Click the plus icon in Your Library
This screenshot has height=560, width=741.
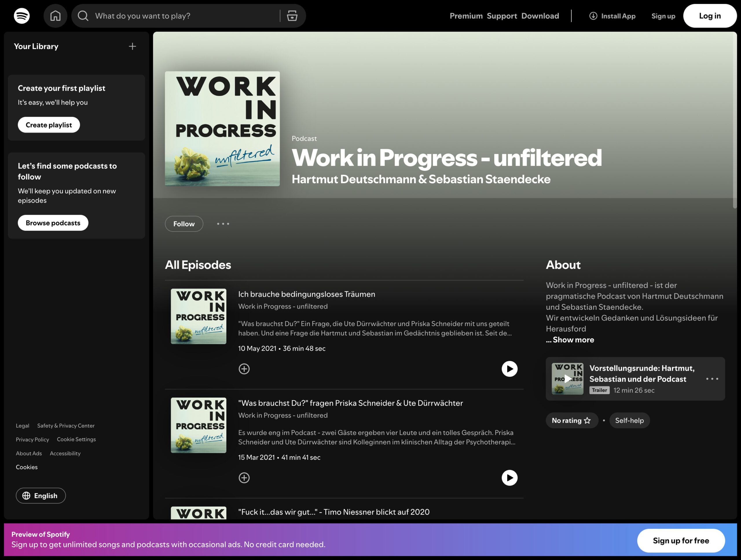tap(132, 46)
